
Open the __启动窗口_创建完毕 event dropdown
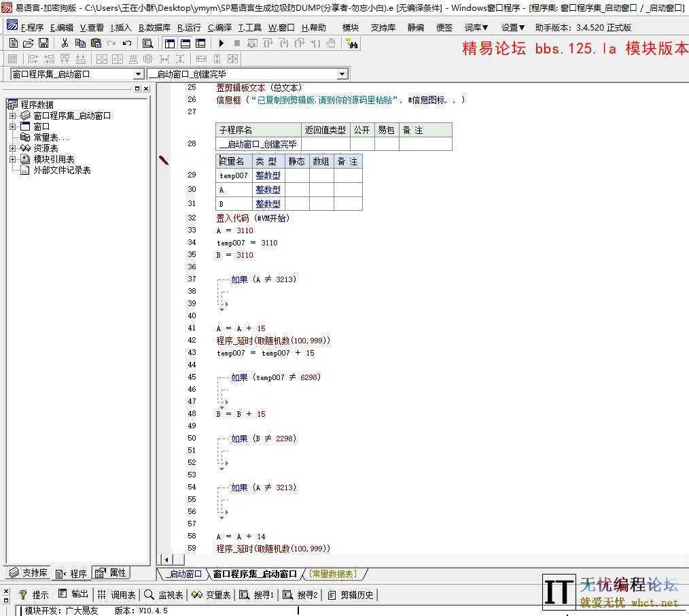[342, 73]
